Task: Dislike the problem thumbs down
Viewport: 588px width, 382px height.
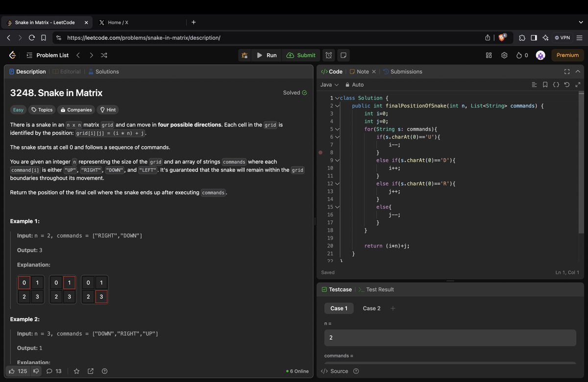Action: (36, 371)
